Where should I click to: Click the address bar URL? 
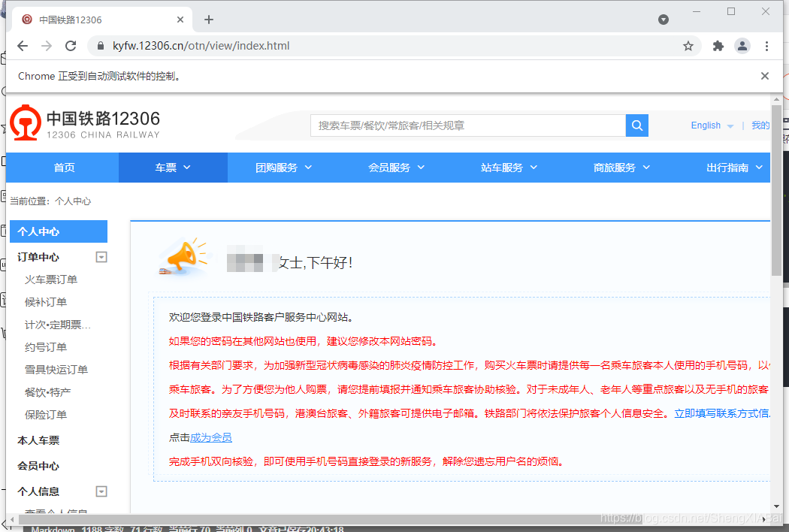pos(201,46)
